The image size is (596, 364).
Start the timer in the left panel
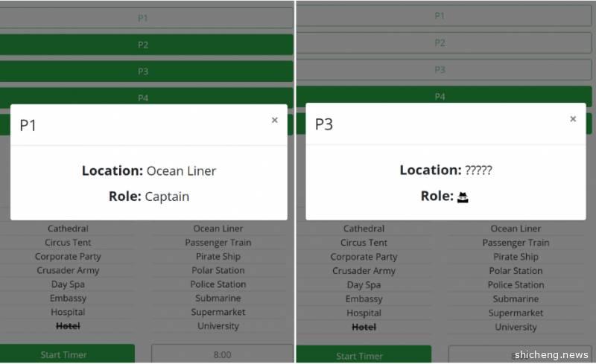click(64, 354)
